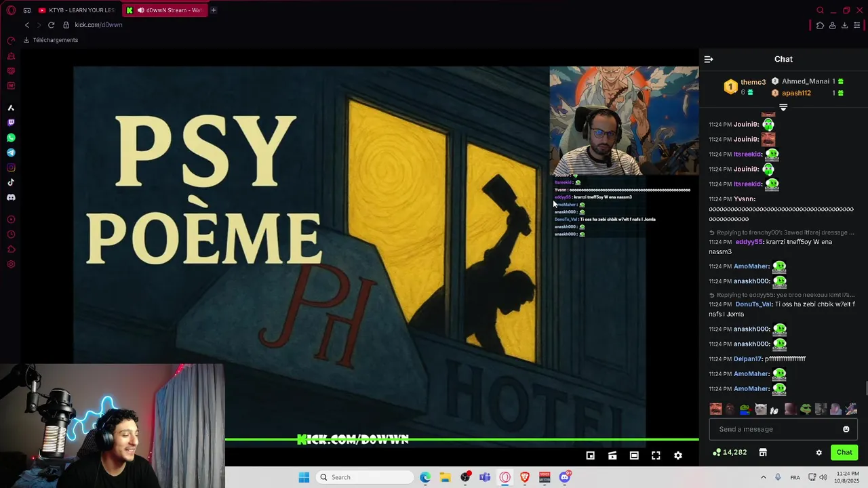Open Aria AI sidebar icon

tap(11, 108)
